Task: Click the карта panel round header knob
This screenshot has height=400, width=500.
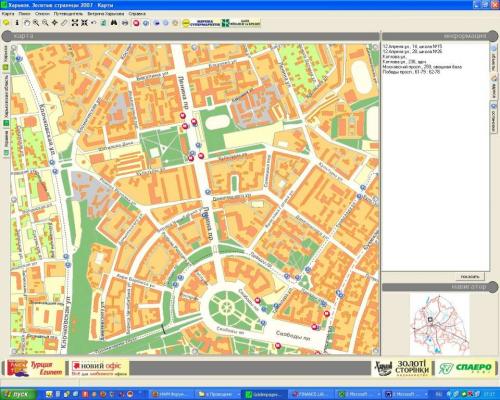Action: tap(7, 36)
